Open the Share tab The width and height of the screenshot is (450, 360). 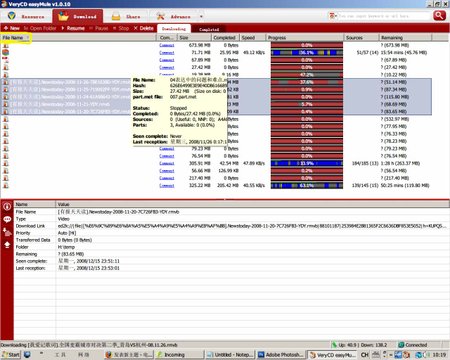(126, 16)
